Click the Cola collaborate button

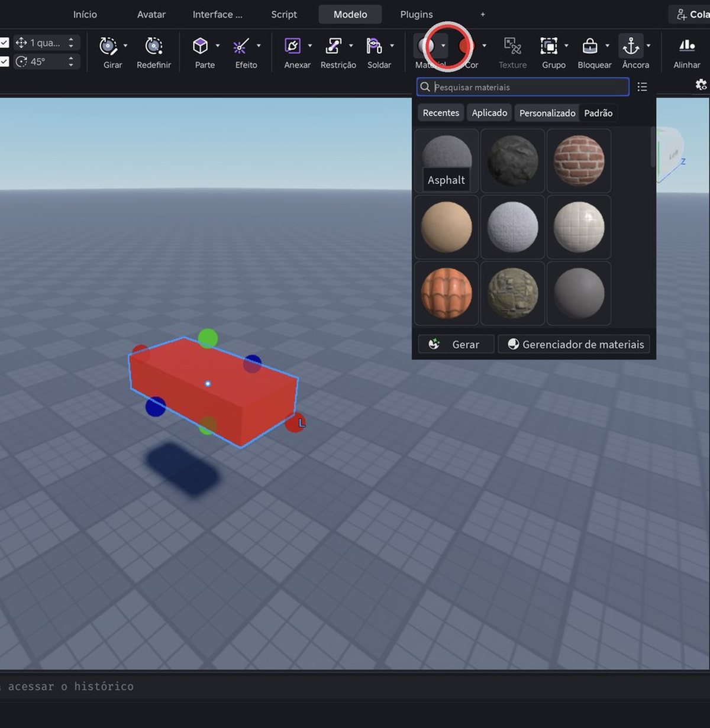point(690,14)
